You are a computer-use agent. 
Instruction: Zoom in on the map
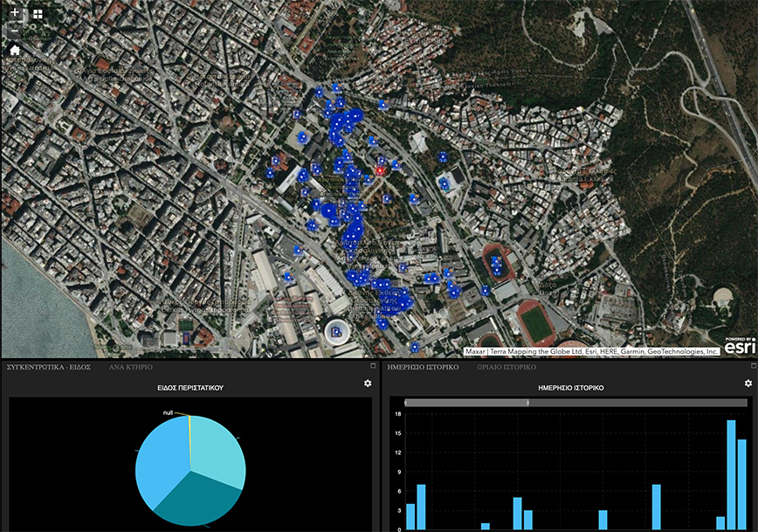coord(14,13)
